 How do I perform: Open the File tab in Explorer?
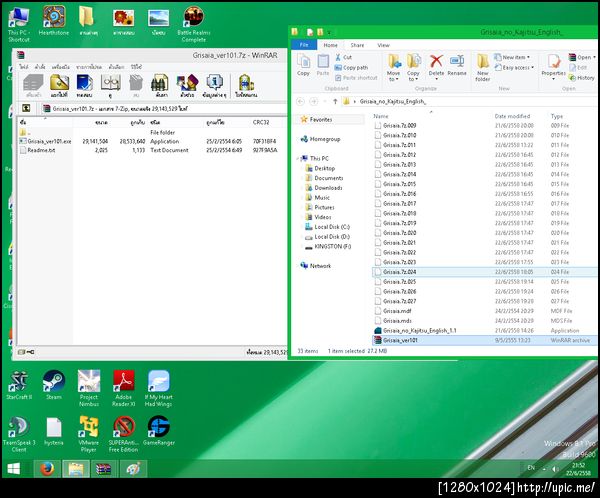304,45
